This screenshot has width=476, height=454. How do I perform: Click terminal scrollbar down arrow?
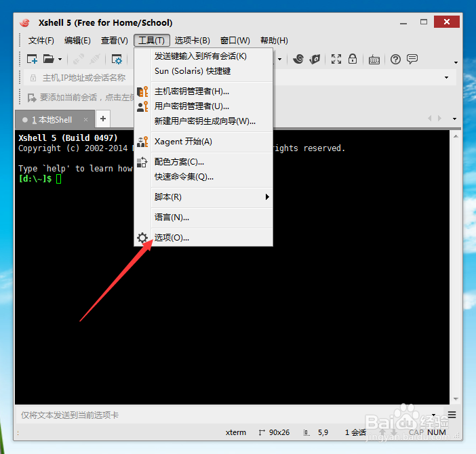pos(456,399)
